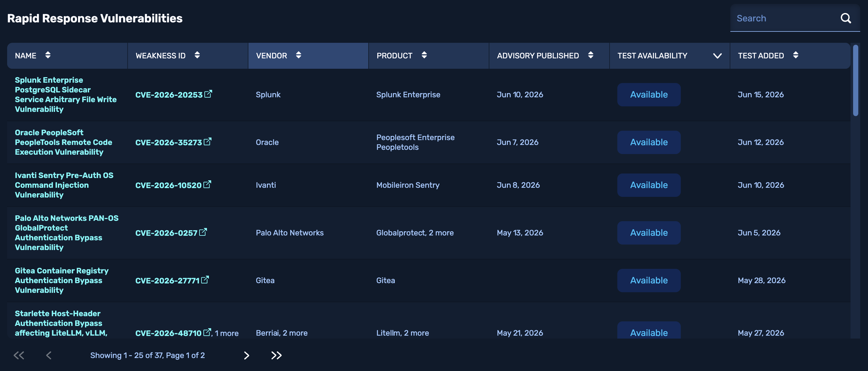Click the search magnifier icon
The width and height of the screenshot is (868, 371).
pyautogui.click(x=846, y=18)
